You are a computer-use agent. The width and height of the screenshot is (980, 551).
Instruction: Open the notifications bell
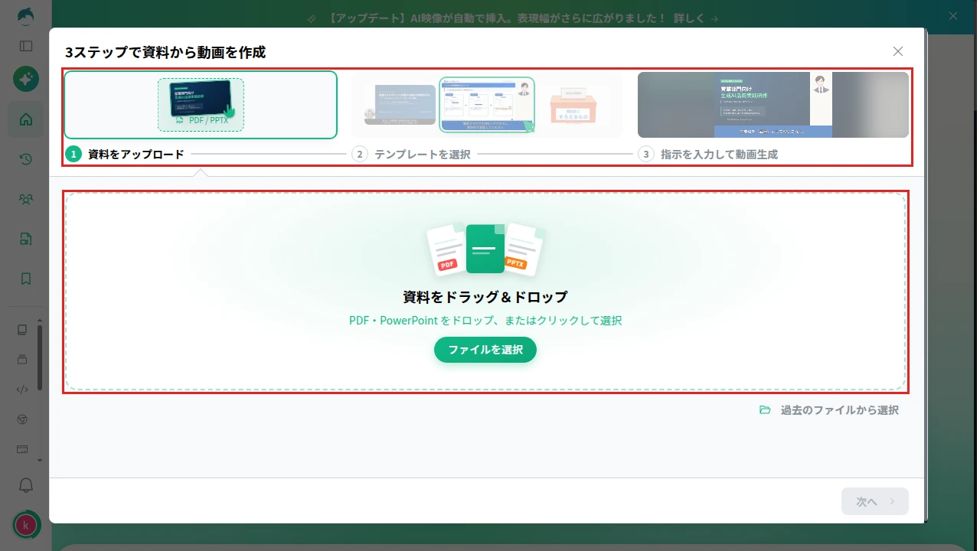click(x=26, y=485)
